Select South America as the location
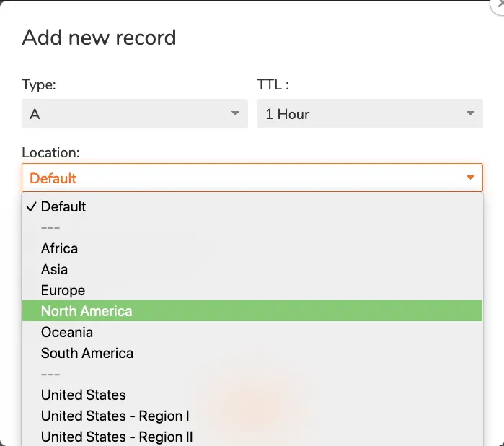Viewport: 504px width, 446px height. click(87, 354)
